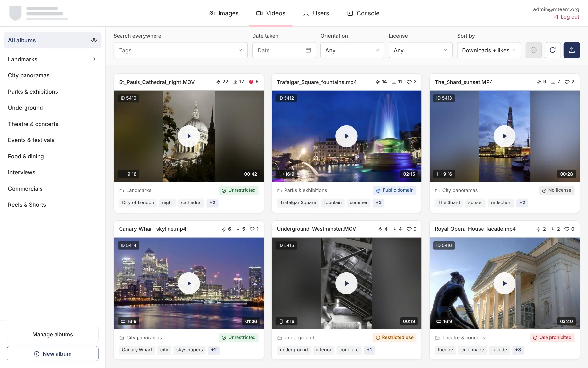Expand the Landmarks album chevron
Image resolution: width=588 pixels, height=368 pixels.
(94, 59)
